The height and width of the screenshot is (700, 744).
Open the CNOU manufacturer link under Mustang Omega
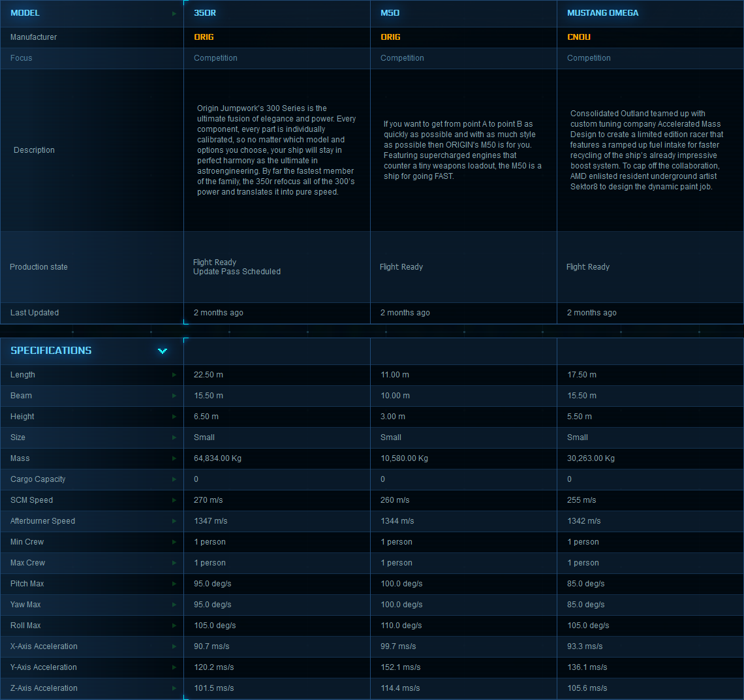pyautogui.click(x=578, y=37)
